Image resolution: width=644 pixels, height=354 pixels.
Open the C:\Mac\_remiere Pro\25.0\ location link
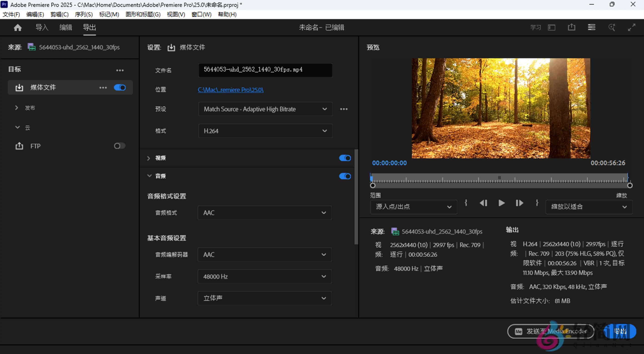click(231, 90)
